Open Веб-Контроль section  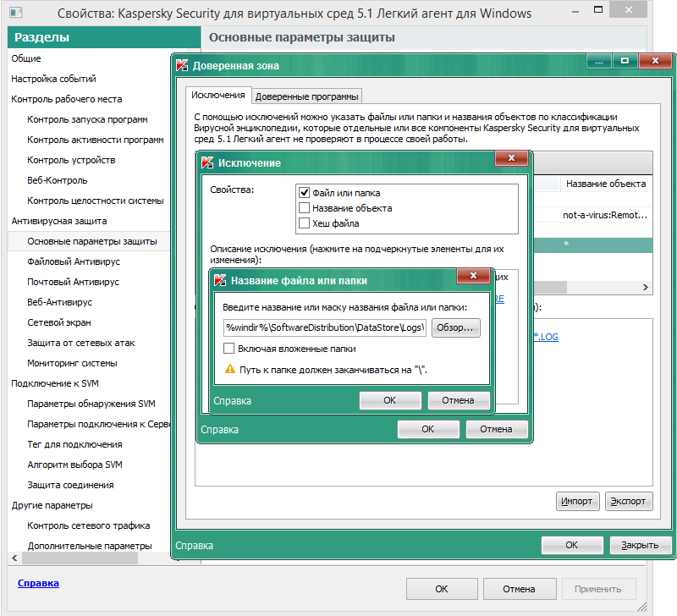point(58,180)
